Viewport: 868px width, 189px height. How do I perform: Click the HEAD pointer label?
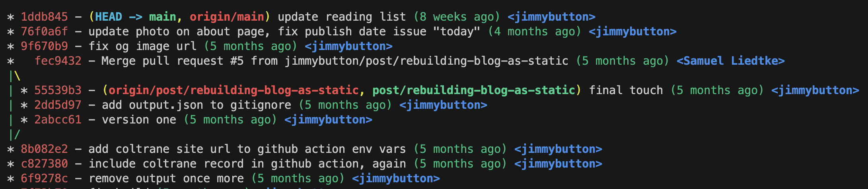pyautogui.click(x=109, y=17)
